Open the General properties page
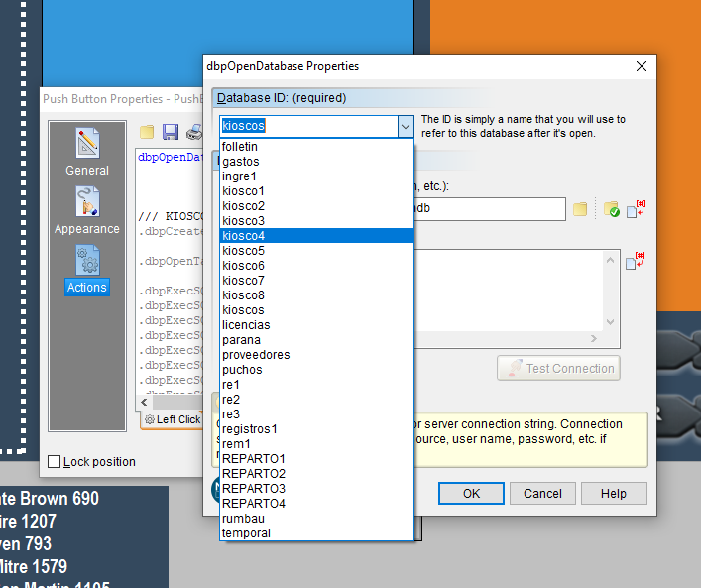 point(87,152)
